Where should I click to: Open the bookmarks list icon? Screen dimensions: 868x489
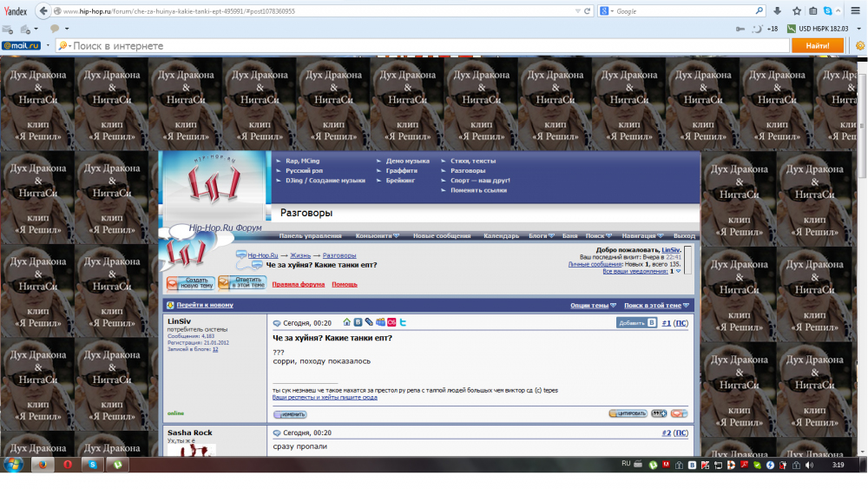813,11
